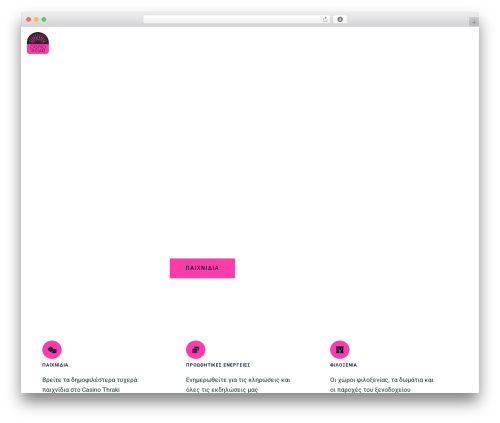
Task: Click the text 'Βρείτε τα δημοφιλέστερα τυχερά'
Action: [x=90, y=380]
